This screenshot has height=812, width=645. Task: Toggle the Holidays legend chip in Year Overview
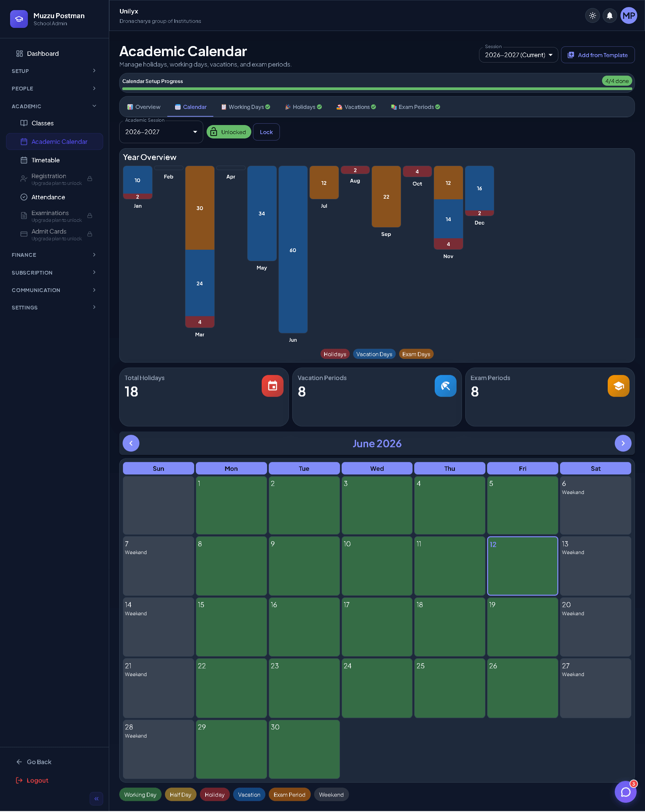click(x=335, y=354)
